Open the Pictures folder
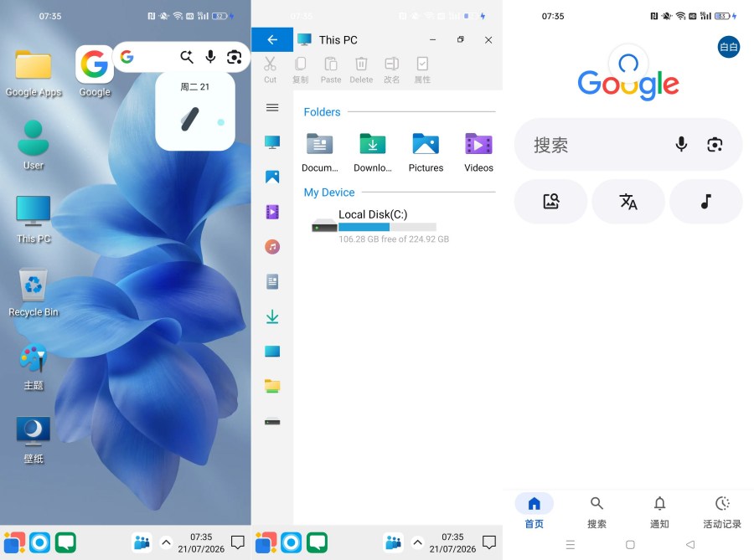The width and height of the screenshot is (754, 560). [x=426, y=152]
